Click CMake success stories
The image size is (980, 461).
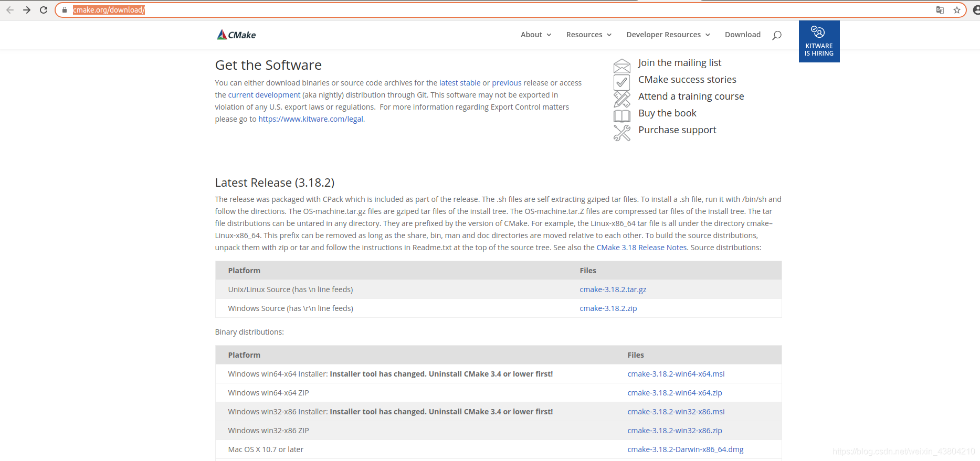click(x=687, y=80)
